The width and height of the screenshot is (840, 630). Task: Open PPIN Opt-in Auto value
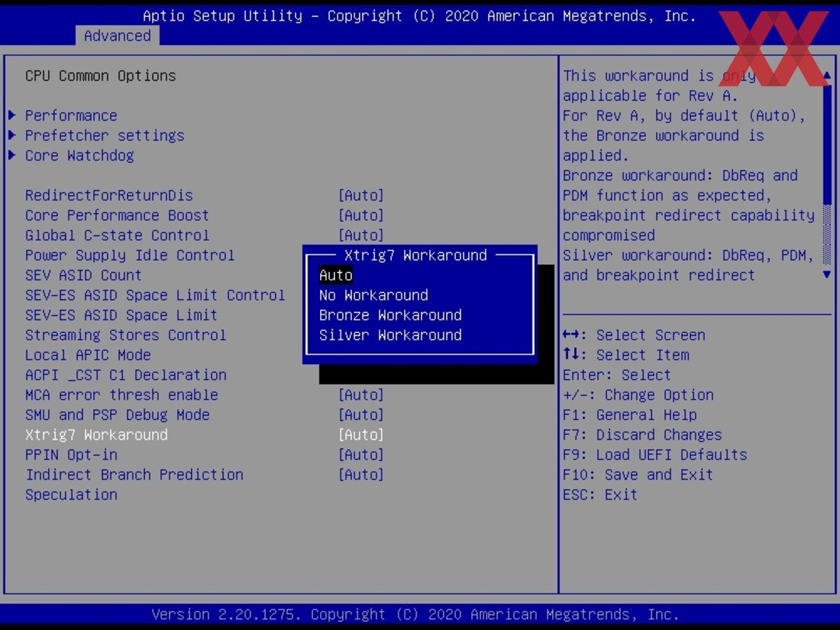tap(361, 455)
